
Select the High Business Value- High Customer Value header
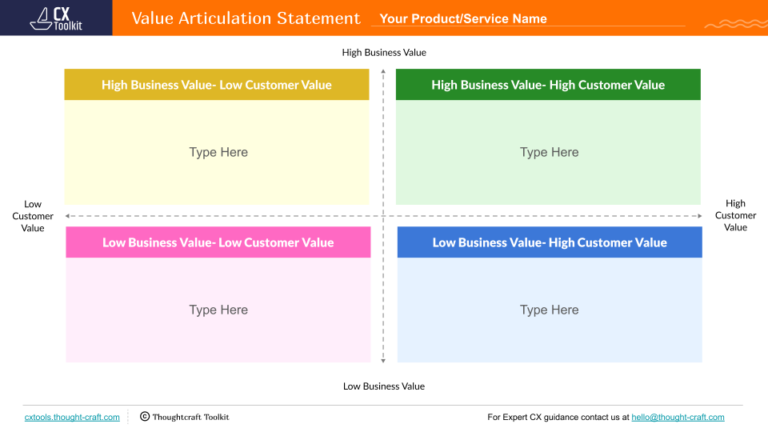pyautogui.click(x=548, y=85)
